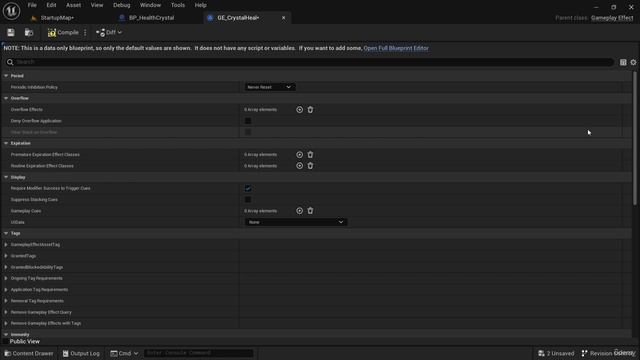The width and height of the screenshot is (640, 360).
Task: Enable Suppress Stacking Cues checkbox
Action: 248,200
